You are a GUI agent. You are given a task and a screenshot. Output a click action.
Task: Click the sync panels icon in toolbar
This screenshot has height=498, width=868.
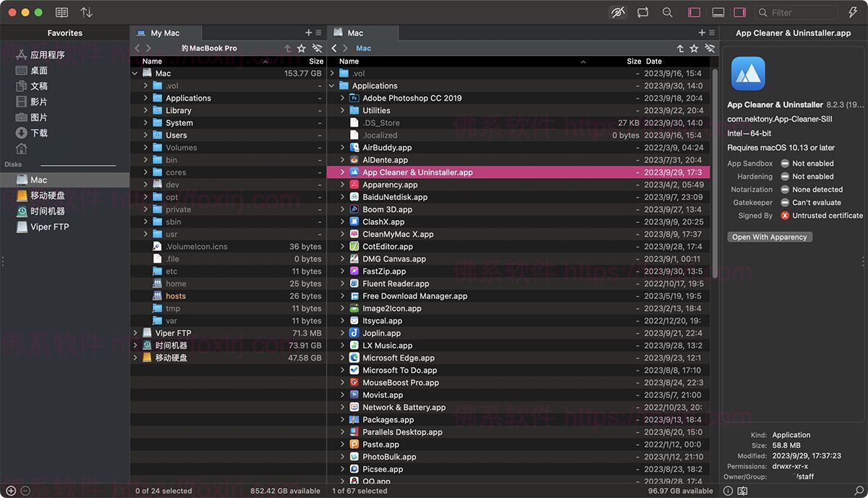pos(643,12)
